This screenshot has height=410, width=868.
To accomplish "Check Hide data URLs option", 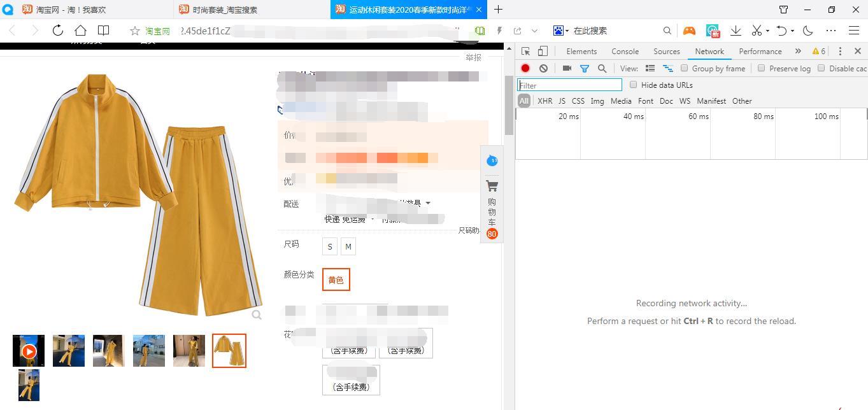I will pyautogui.click(x=633, y=85).
